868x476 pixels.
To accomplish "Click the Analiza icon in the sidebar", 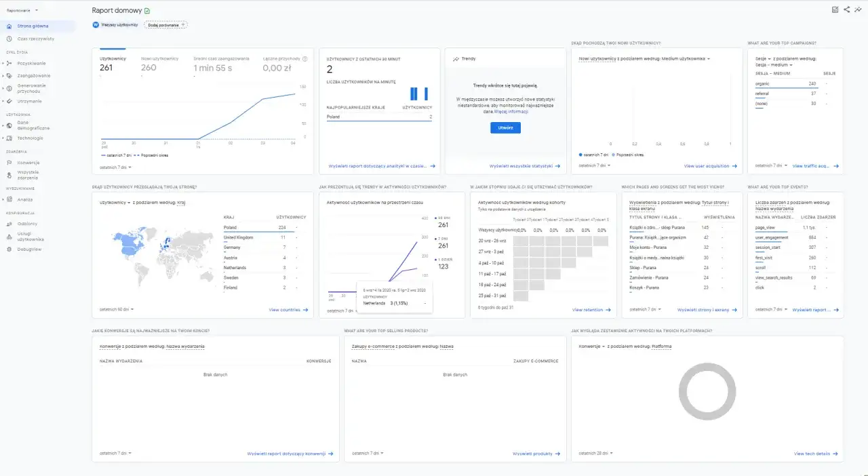I will [x=10, y=199].
